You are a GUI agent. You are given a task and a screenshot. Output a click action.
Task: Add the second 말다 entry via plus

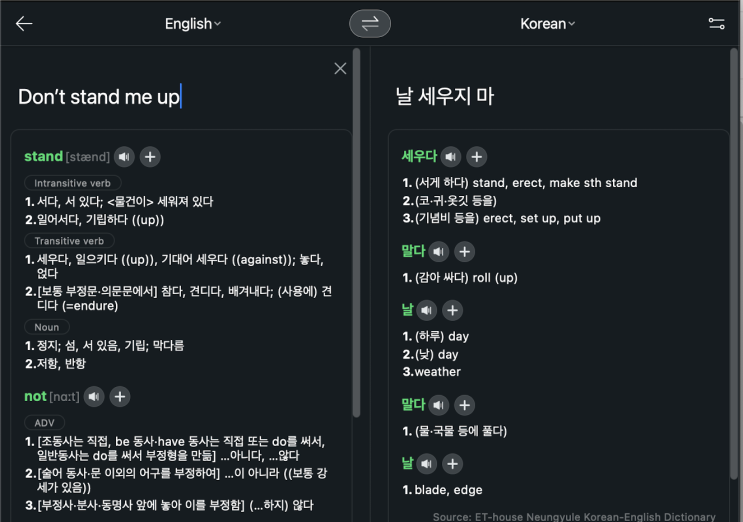click(x=465, y=405)
